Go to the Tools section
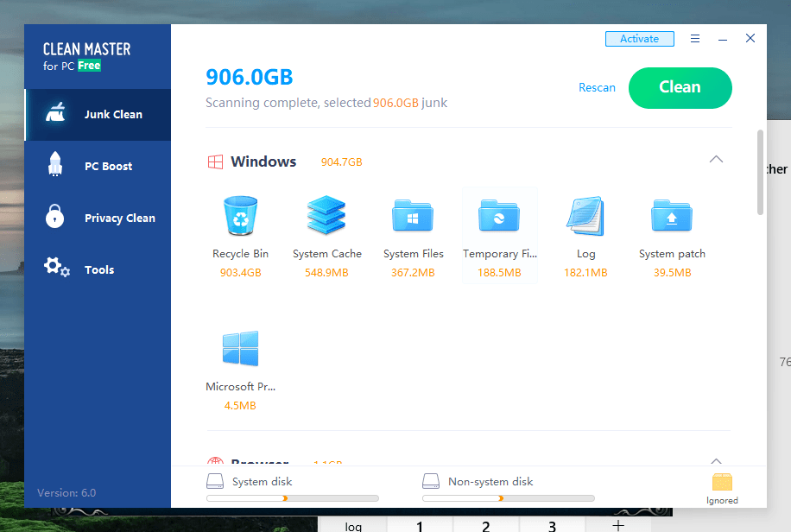Screen dimensions: 791x532 (98, 269)
